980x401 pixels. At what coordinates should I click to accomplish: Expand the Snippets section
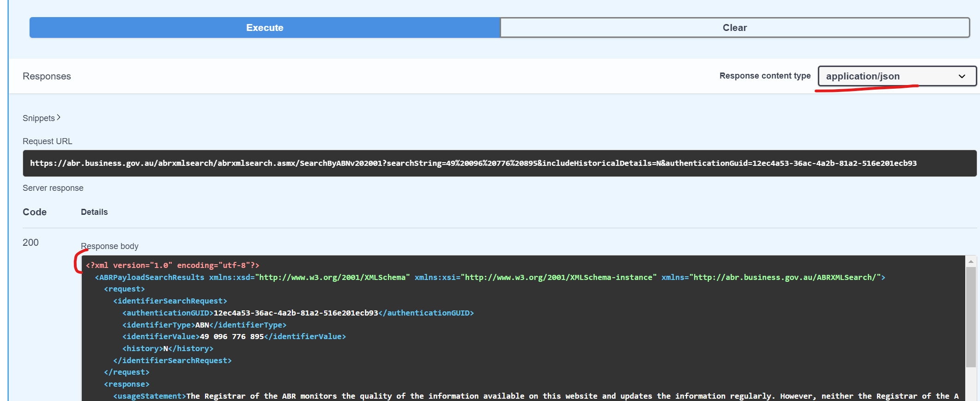pyautogui.click(x=42, y=118)
